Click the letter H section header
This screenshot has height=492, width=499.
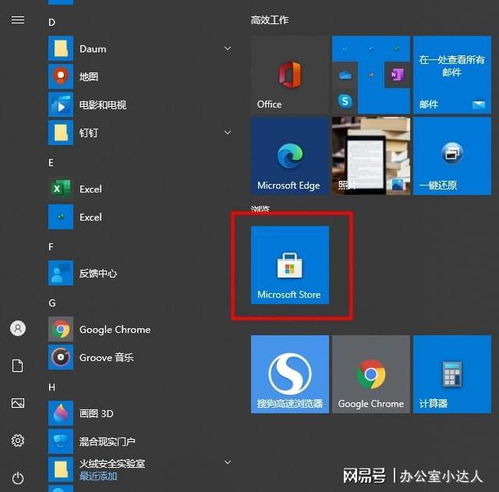pos(52,387)
